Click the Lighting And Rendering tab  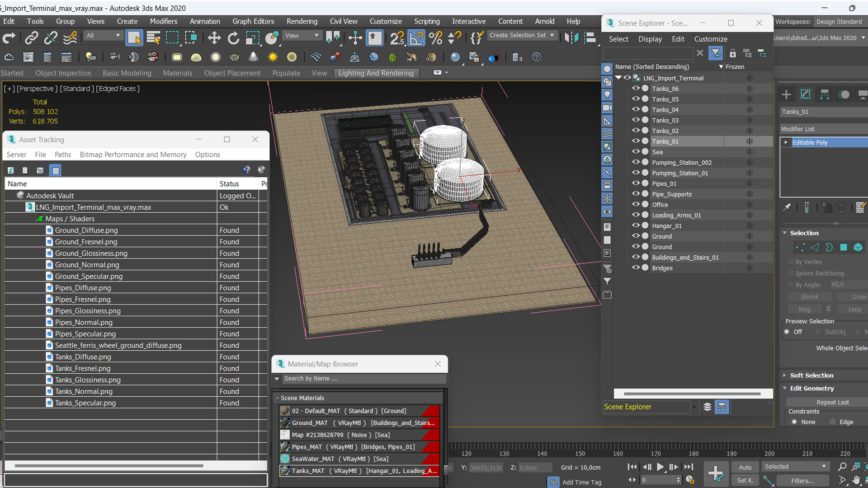(375, 73)
